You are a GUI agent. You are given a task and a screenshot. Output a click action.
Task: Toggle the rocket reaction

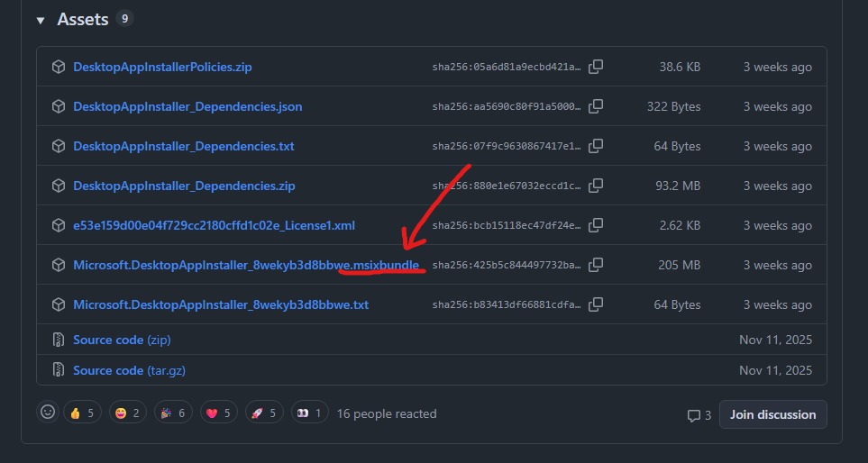tap(264, 413)
